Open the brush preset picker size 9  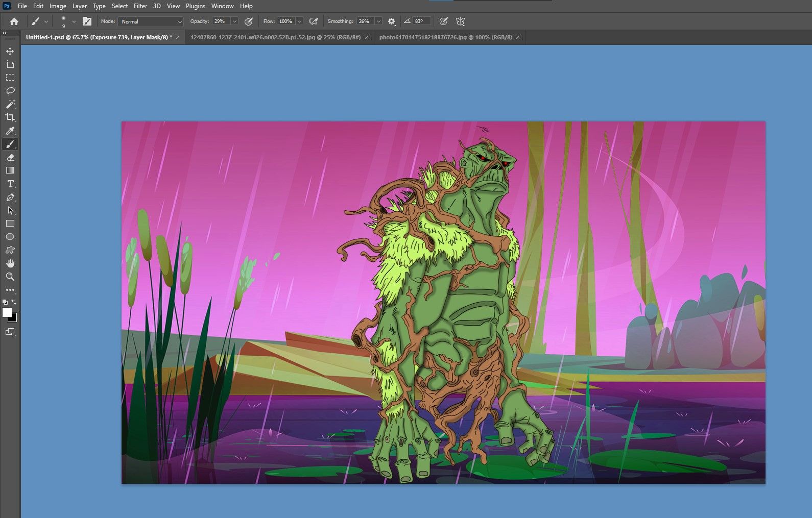point(67,21)
